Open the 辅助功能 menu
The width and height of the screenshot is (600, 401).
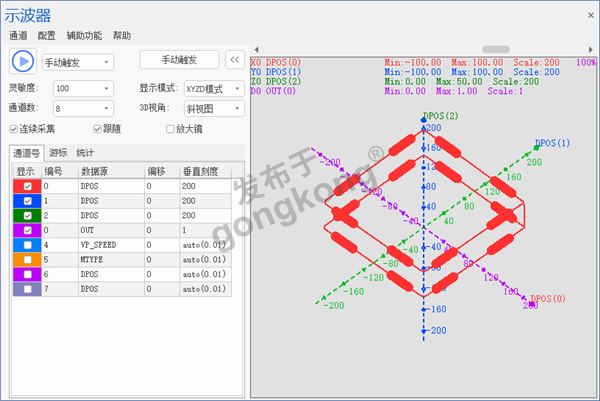click(x=83, y=35)
